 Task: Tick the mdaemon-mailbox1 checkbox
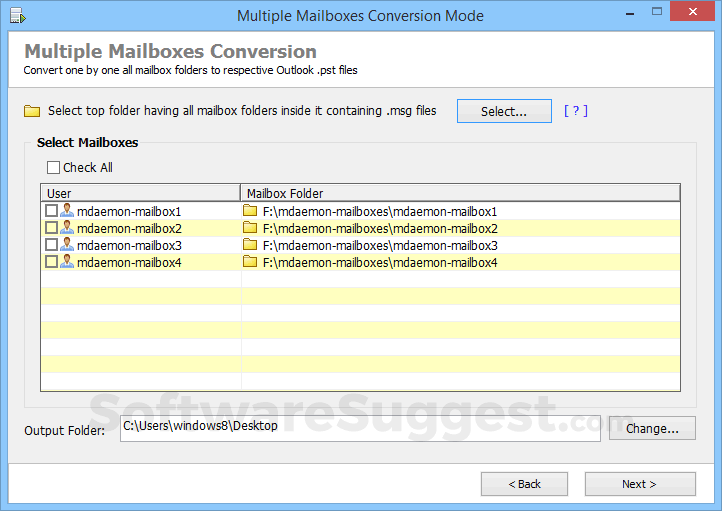pyautogui.click(x=51, y=211)
